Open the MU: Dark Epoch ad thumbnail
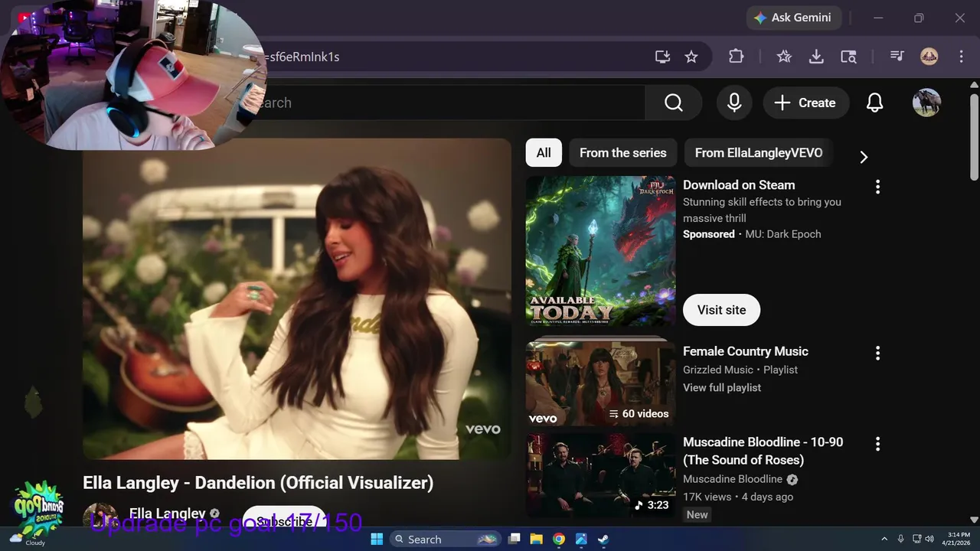The height and width of the screenshot is (551, 980). tap(600, 252)
